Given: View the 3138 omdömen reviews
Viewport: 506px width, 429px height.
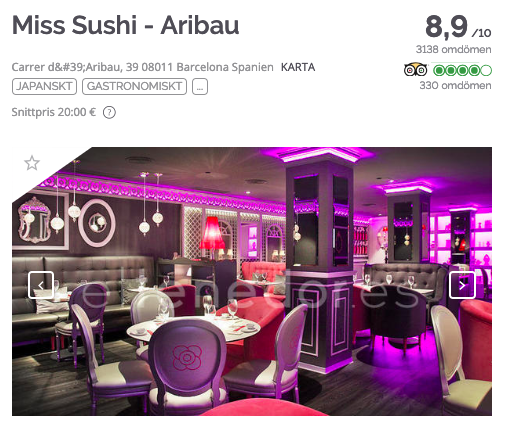Looking at the screenshot, I should click(x=453, y=49).
